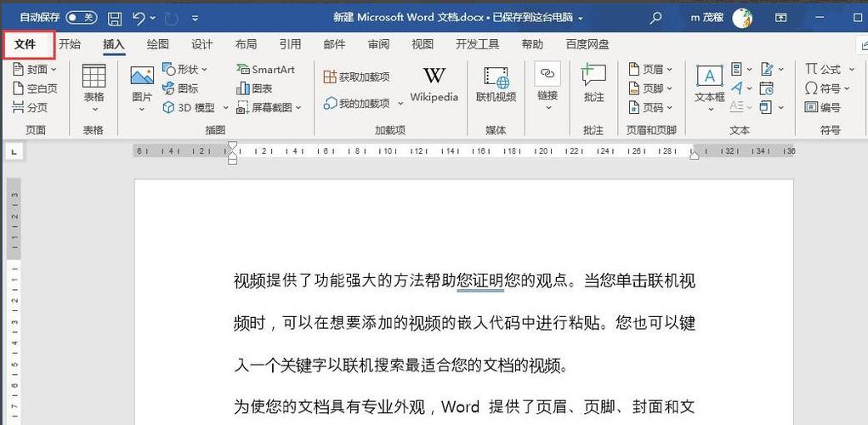The image size is (868, 425).
Task: Click the search magnifier in title bar
Action: click(x=655, y=18)
